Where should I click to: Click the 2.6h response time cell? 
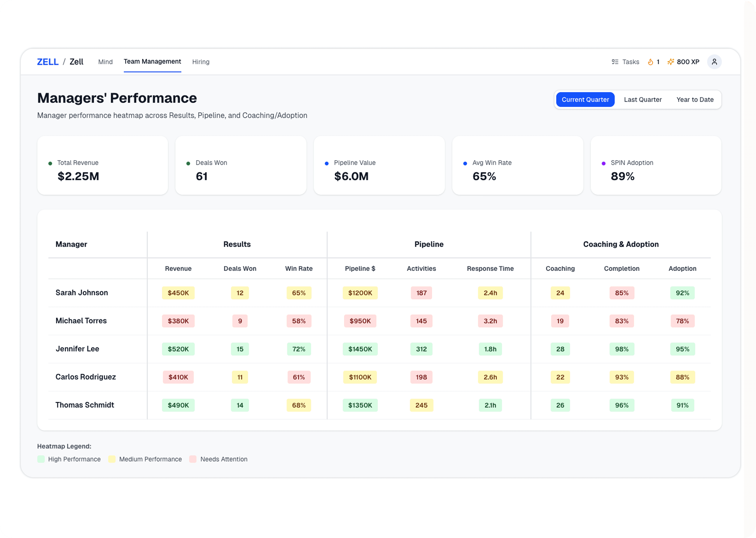490,377
